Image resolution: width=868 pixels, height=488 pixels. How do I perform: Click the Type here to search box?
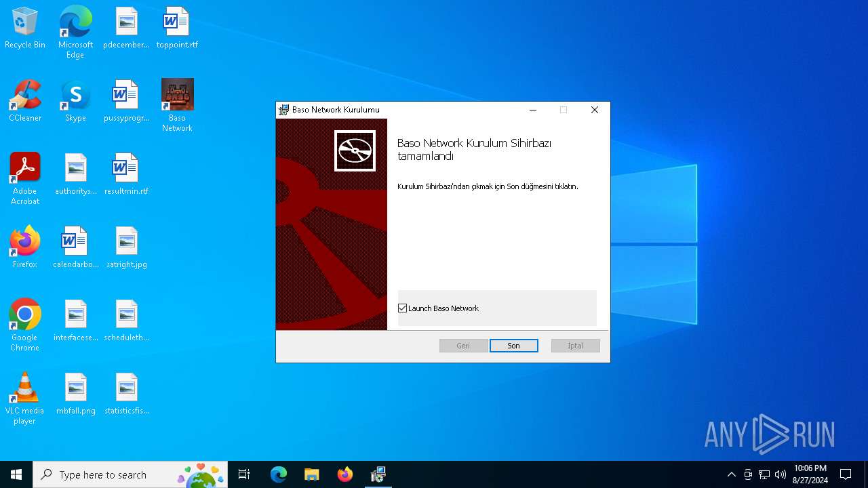click(x=132, y=474)
